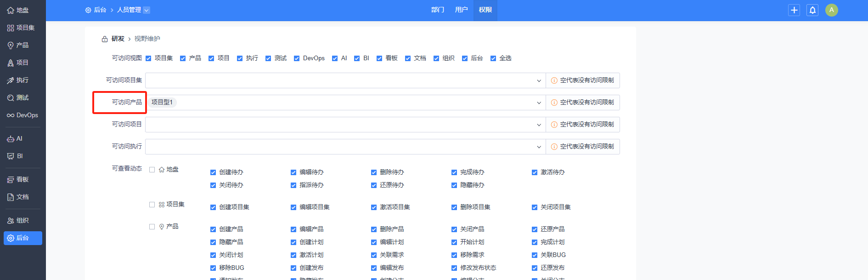This screenshot has width=868, height=280.
Task: Uncheck 测试 in 可访问视图
Action: (x=268, y=58)
